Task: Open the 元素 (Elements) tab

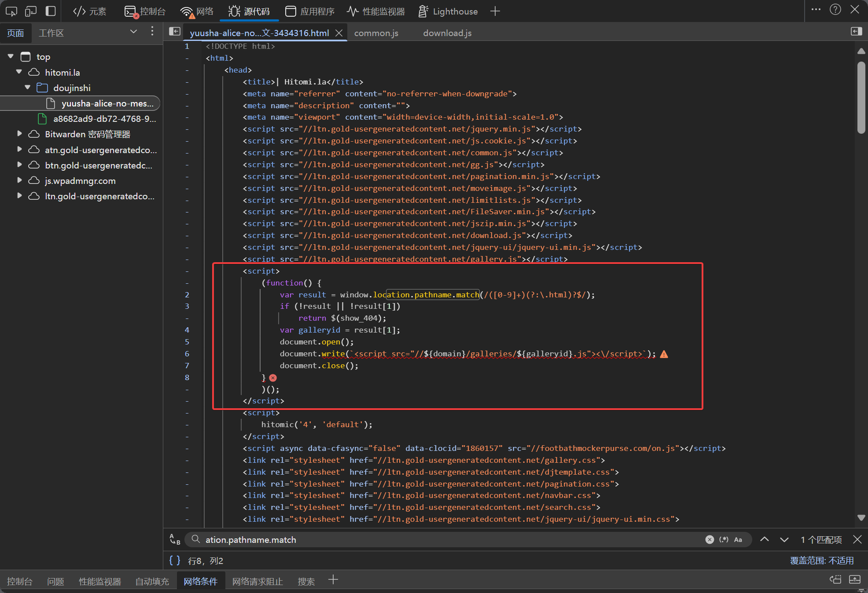Action: [90, 11]
